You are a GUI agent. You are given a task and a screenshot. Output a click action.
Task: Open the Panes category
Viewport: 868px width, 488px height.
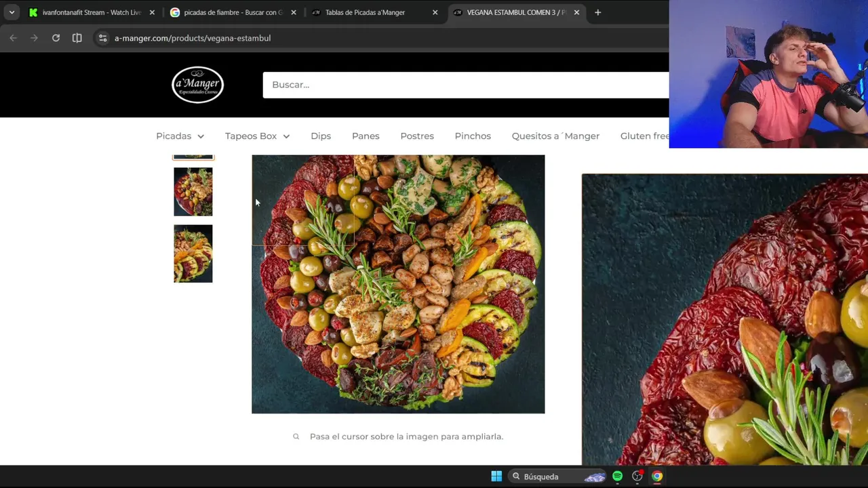pos(366,136)
